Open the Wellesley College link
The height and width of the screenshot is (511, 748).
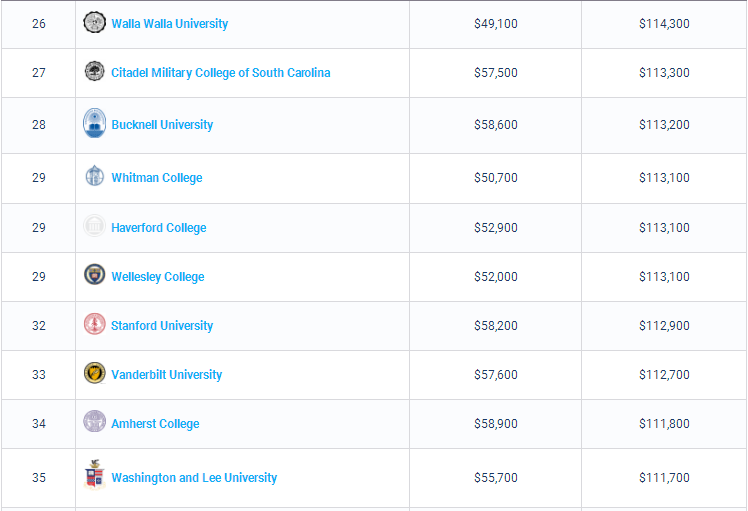(157, 277)
